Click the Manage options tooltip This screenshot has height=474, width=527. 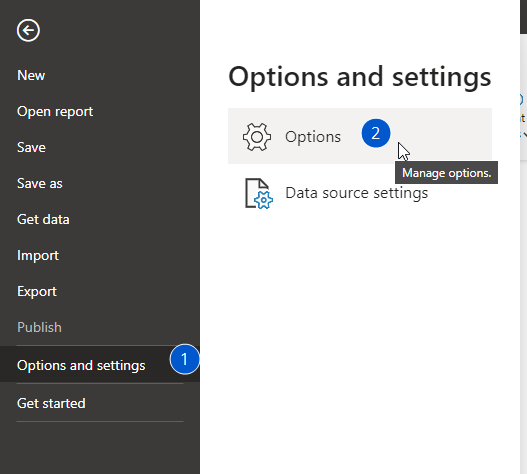[x=446, y=173]
